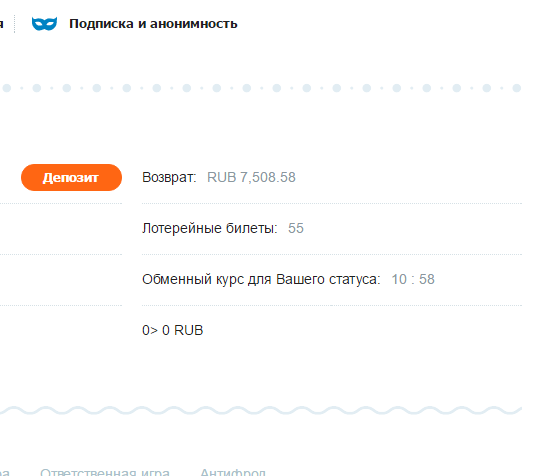This screenshot has height=476, width=553.
Task: Click the dotted line under Возврат row
Action: [x=332, y=203]
